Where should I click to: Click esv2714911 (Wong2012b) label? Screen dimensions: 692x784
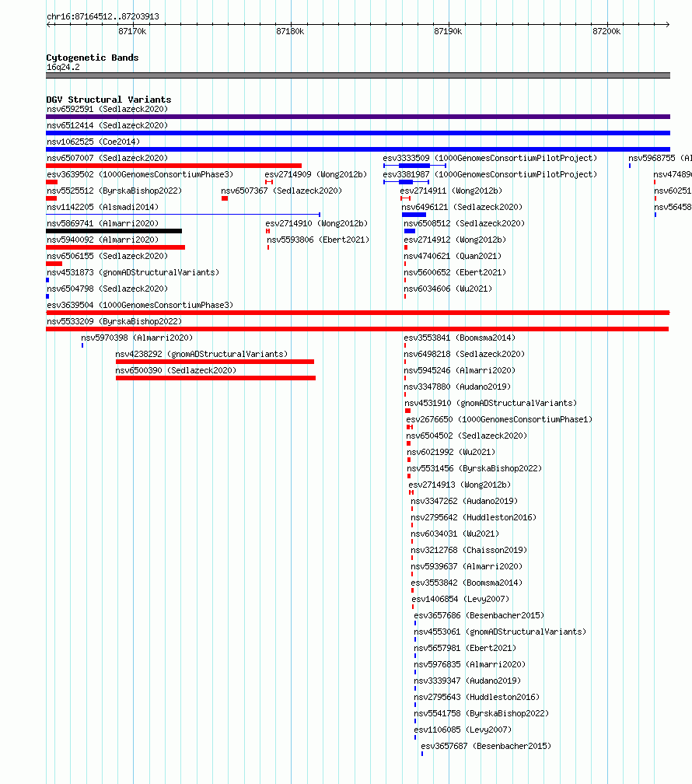click(451, 191)
